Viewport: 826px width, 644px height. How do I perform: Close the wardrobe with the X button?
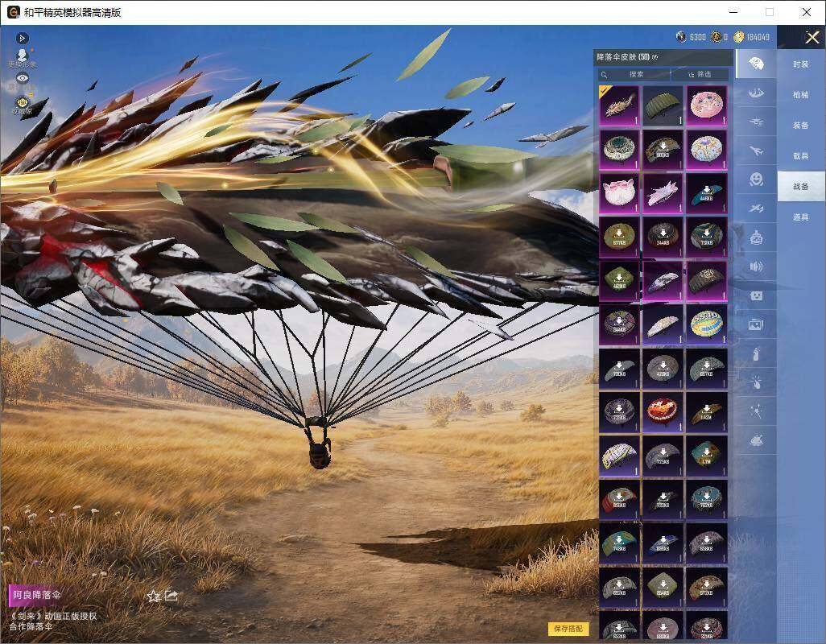tap(812, 37)
